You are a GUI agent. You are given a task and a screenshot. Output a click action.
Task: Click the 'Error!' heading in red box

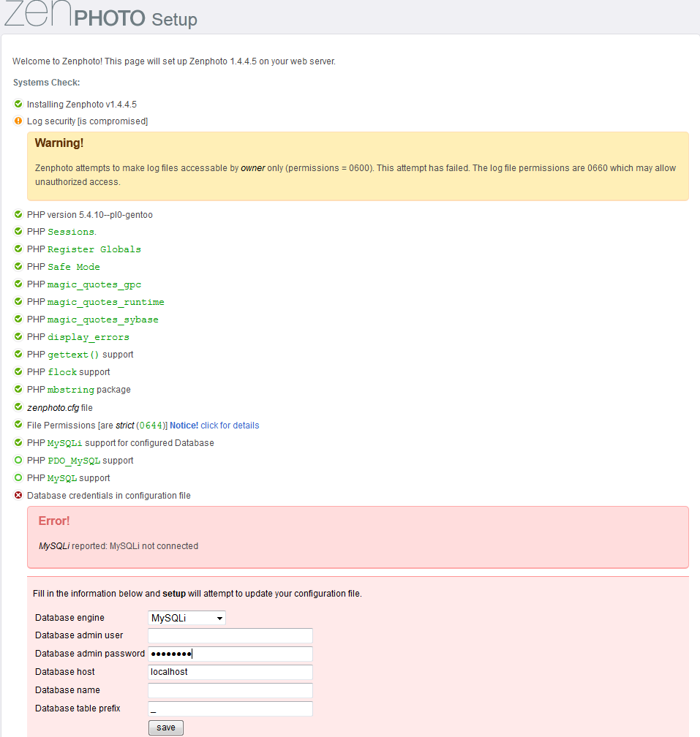tap(54, 521)
